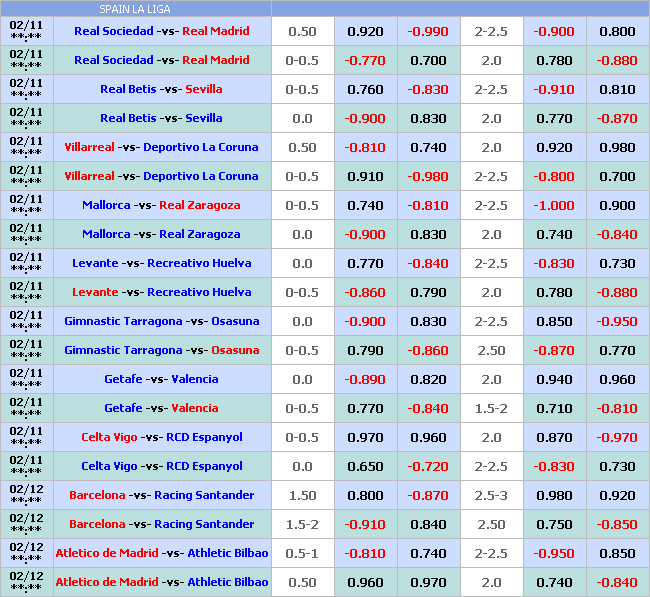Select the 0.810 over/under odds for Real Betis

click(617, 89)
